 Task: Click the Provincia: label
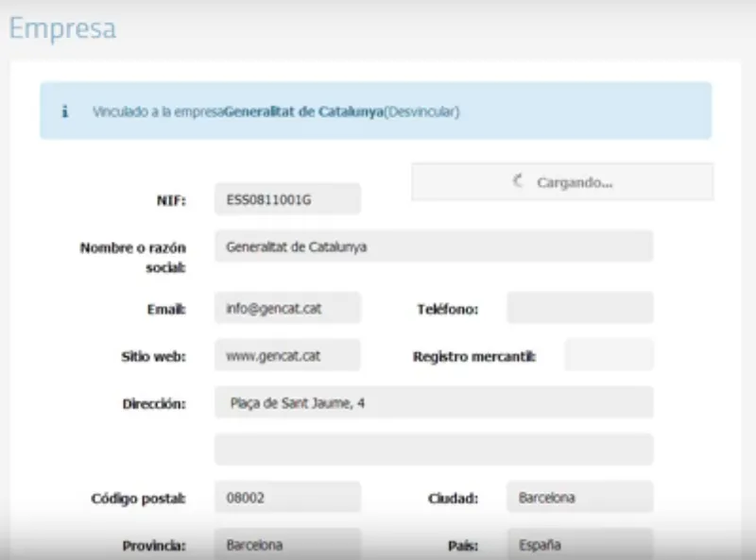tap(154, 546)
